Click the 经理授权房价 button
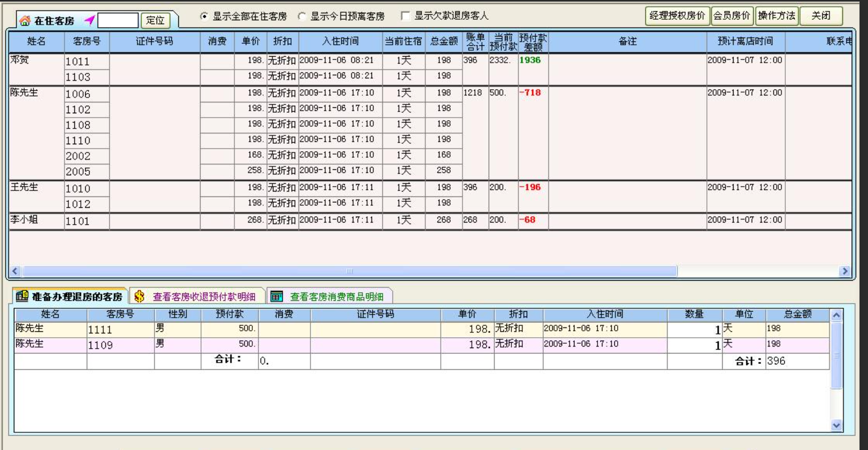This screenshot has height=450, width=868. click(677, 16)
